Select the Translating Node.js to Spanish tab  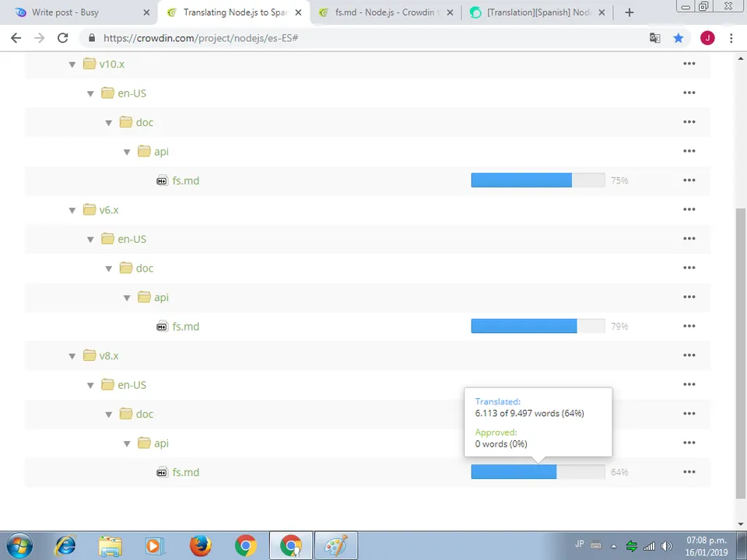tap(234, 12)
